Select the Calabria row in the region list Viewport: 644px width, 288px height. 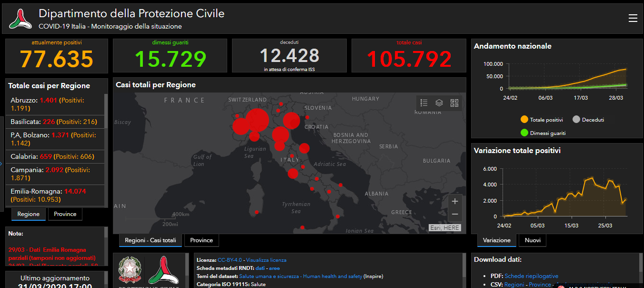[55, 156]
